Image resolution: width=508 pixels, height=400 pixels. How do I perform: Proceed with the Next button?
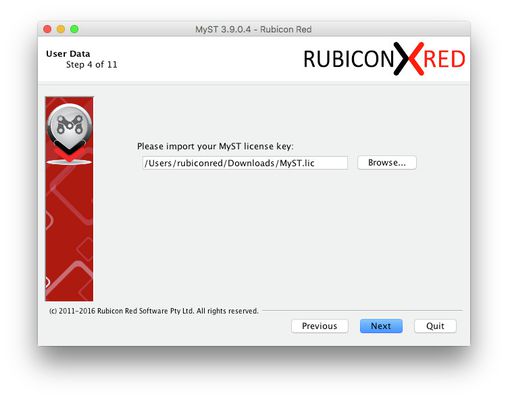click(381, 326)
